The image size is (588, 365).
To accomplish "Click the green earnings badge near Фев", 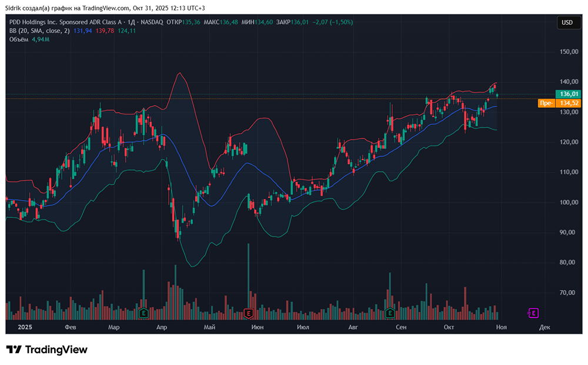I will (x=143, y=313).
